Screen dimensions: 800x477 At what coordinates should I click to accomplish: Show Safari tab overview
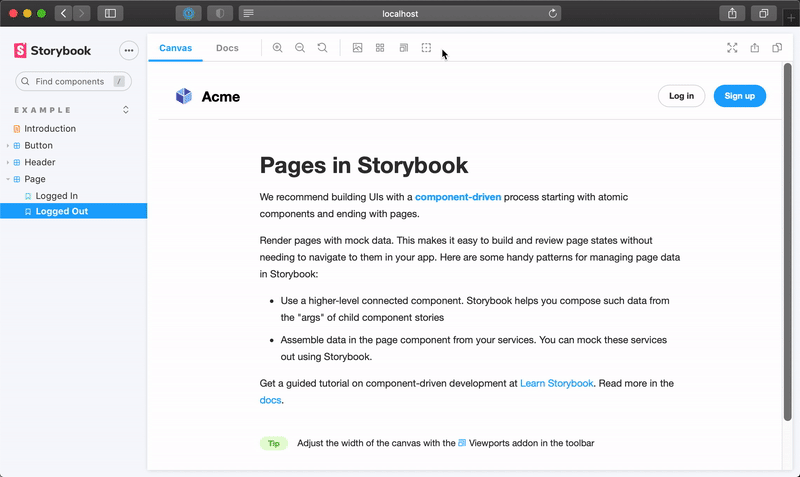(x=764, y=14)
